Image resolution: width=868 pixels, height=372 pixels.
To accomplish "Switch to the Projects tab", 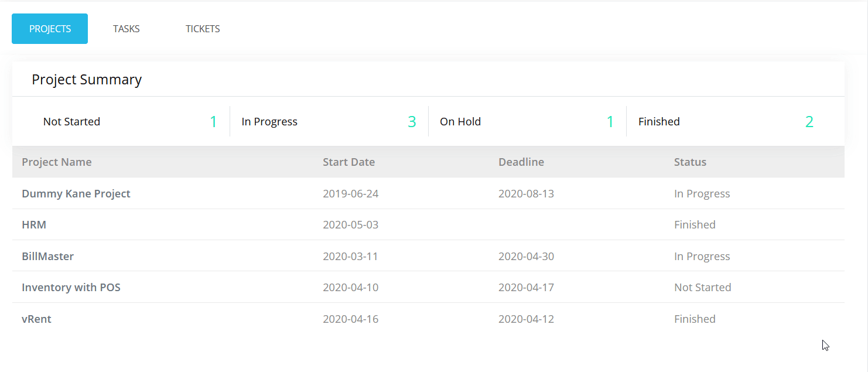I will pyautogui.click(x=50, y=29).
